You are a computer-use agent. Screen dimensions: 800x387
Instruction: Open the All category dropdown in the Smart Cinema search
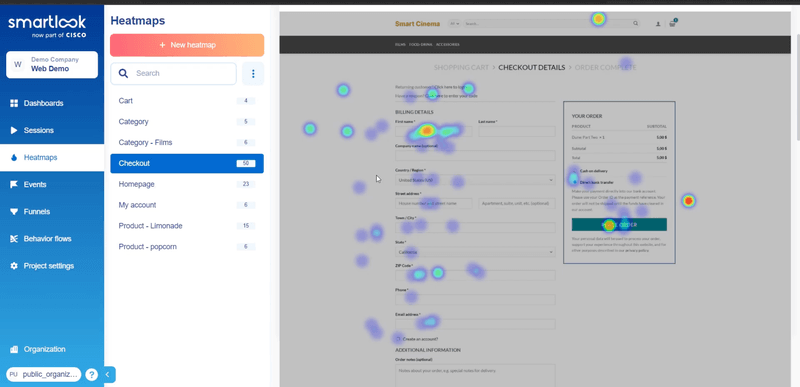pyautogui.click(x=454, y=23)
